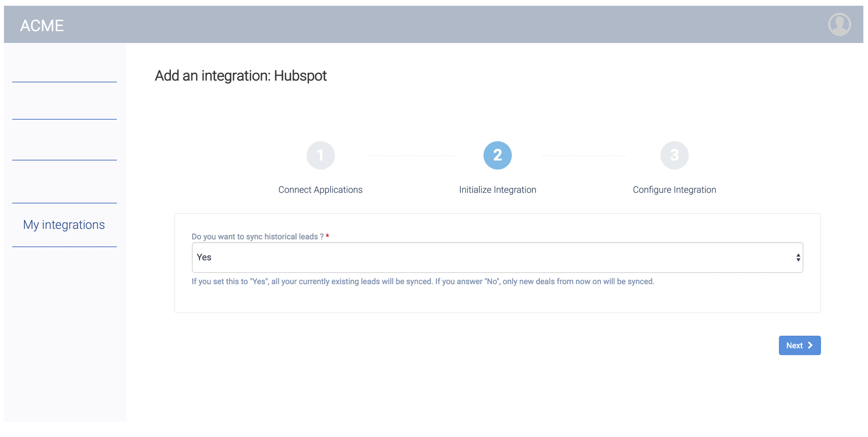Open My integrations in sidebar
This screenshot has width=868, height=437.
(64, 225)
